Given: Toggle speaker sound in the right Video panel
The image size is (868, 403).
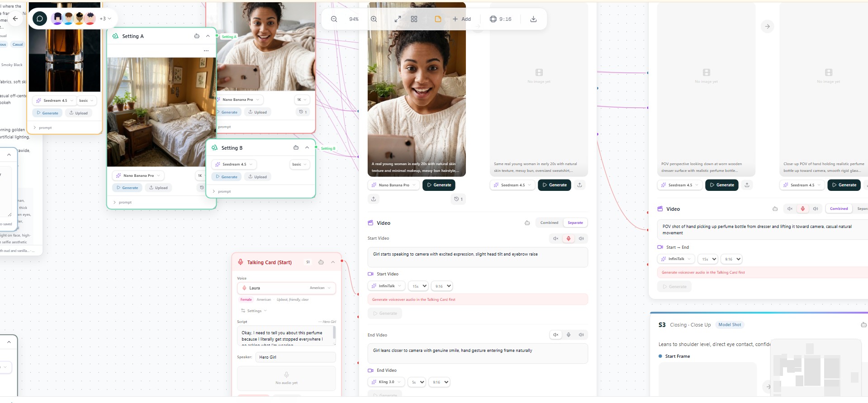Looking at the screenshot, I should tap(816, 209).
